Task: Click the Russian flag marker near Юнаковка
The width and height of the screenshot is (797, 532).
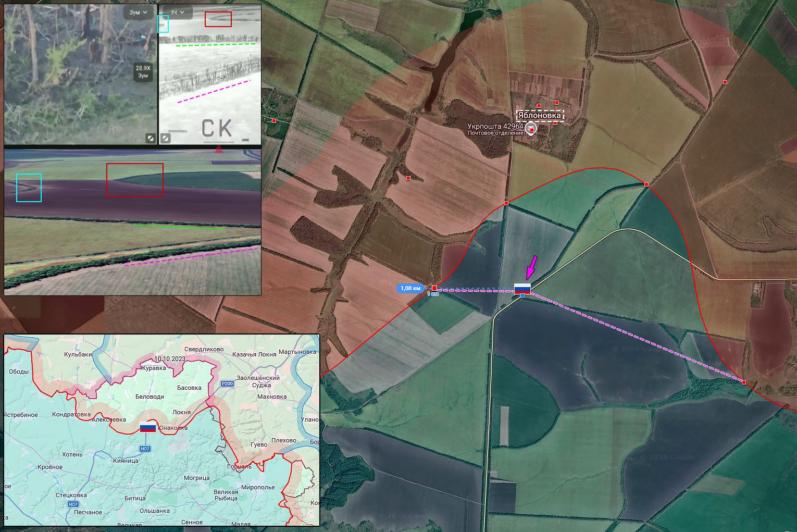Action: [x=148, y=427]
